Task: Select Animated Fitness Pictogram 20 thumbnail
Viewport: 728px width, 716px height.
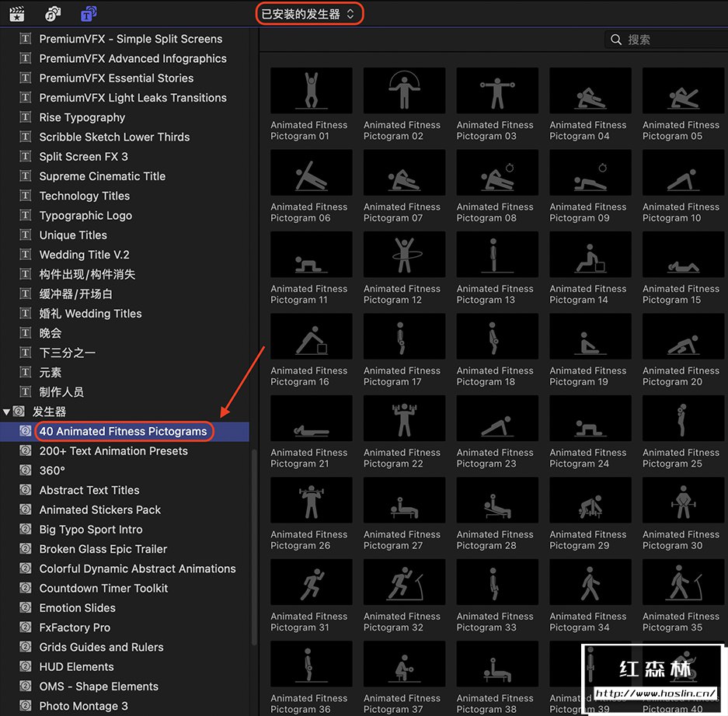Action: point(683,336)
